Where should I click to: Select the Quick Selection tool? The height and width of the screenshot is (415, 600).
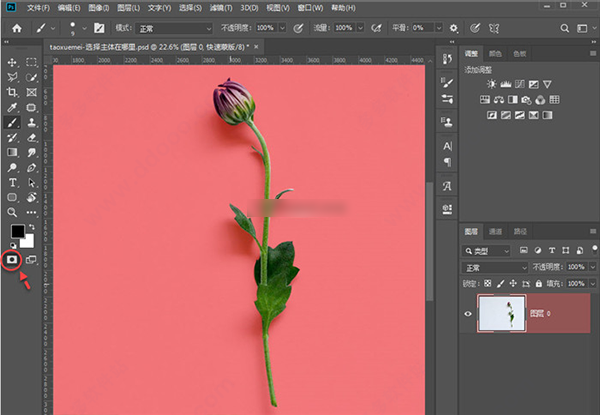point(31,77)
